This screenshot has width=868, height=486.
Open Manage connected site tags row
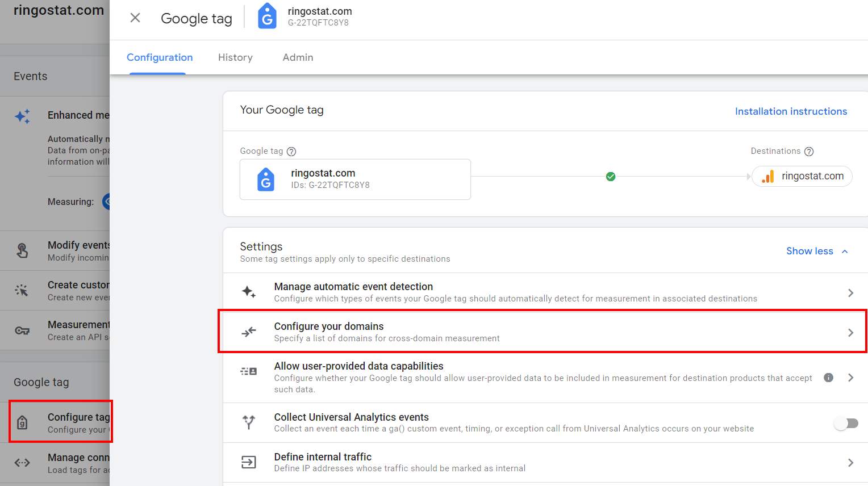(55, 463)
